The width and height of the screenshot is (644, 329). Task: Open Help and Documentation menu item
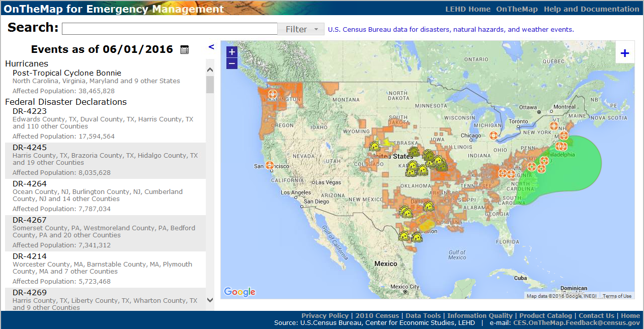tap(591, 9)
